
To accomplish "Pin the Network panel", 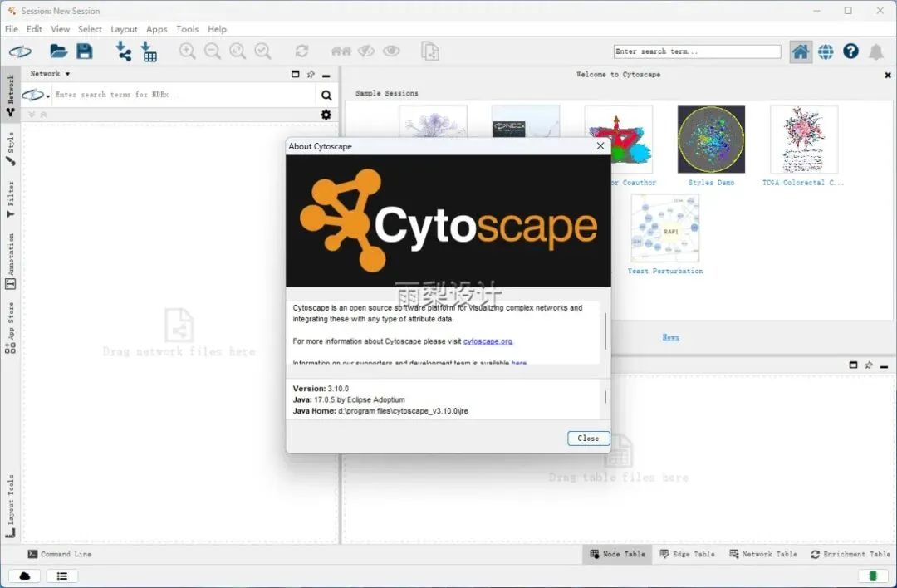I will (311, 75).
